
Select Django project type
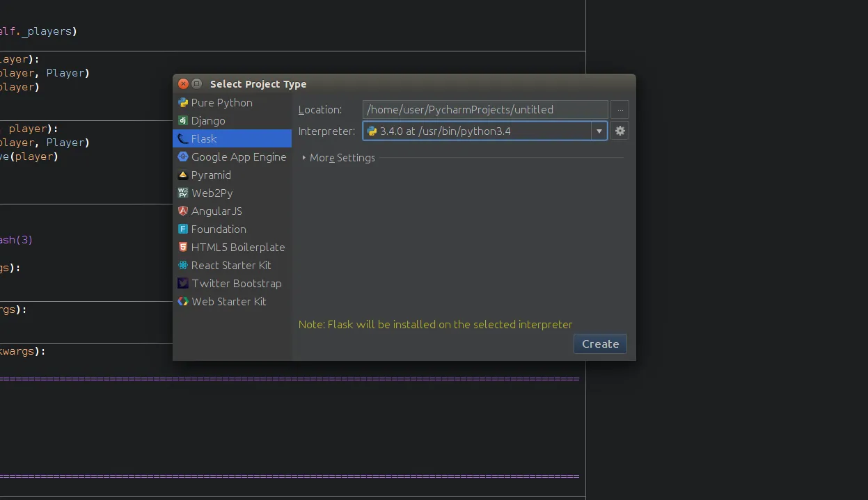[232, 120]
